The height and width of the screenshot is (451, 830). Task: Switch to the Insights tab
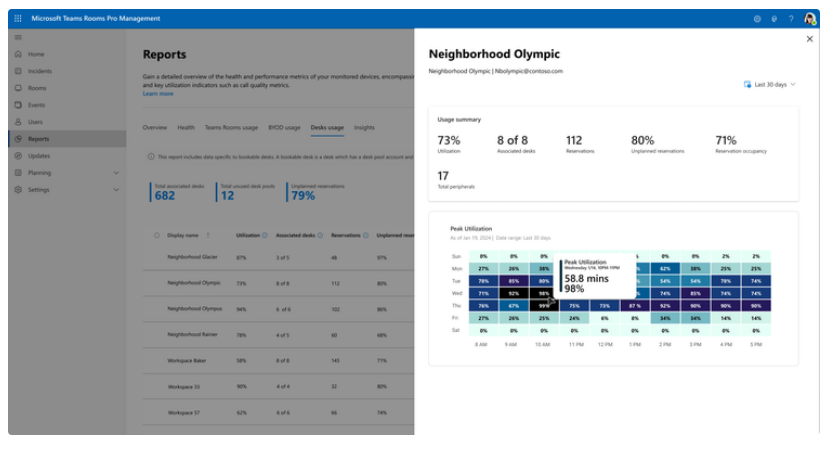point(364,128)
